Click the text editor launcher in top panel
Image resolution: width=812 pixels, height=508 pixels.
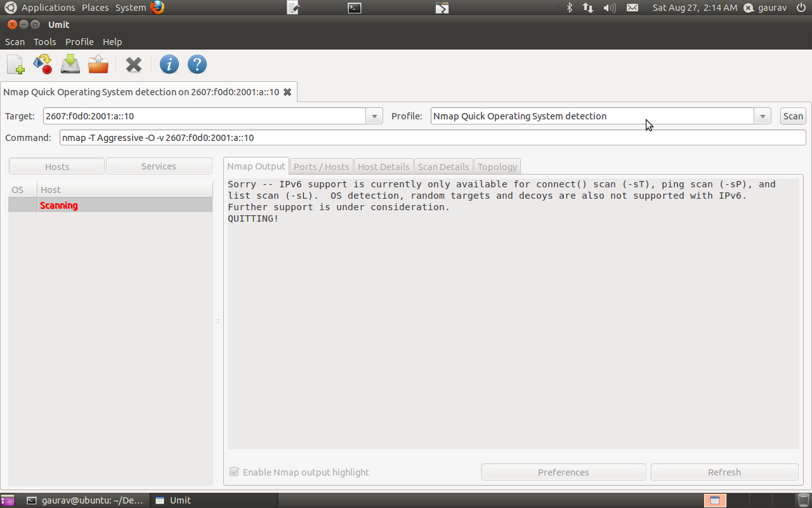(293, 8)
